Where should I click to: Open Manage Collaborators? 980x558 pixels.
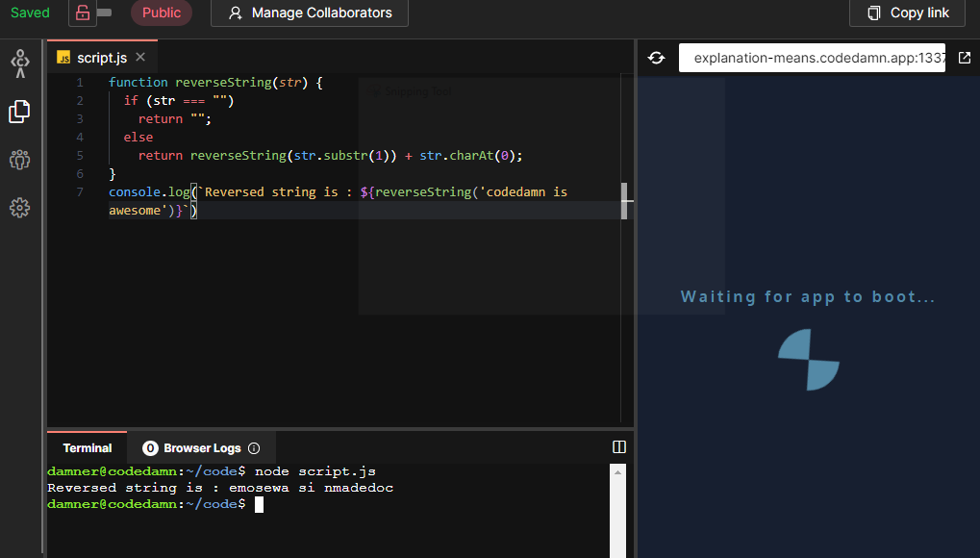310,13
